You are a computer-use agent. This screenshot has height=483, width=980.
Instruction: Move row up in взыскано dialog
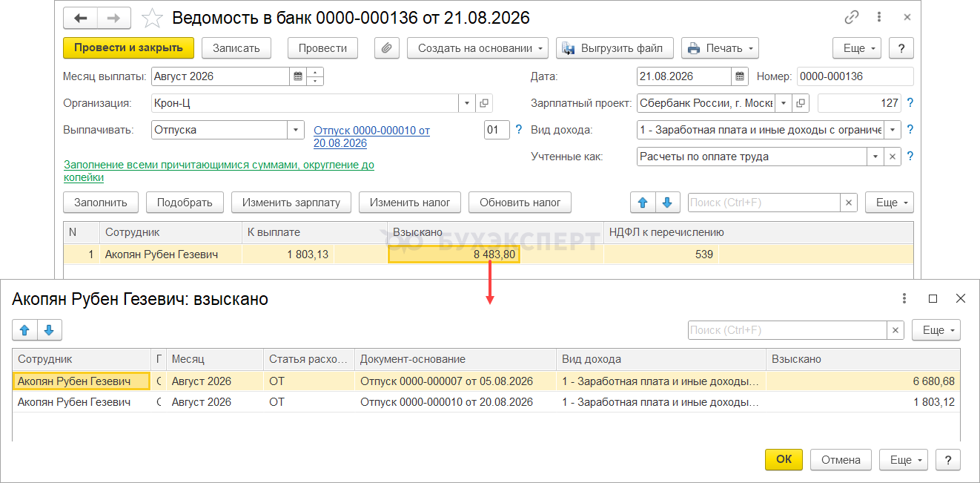click(x=25, y=330)
